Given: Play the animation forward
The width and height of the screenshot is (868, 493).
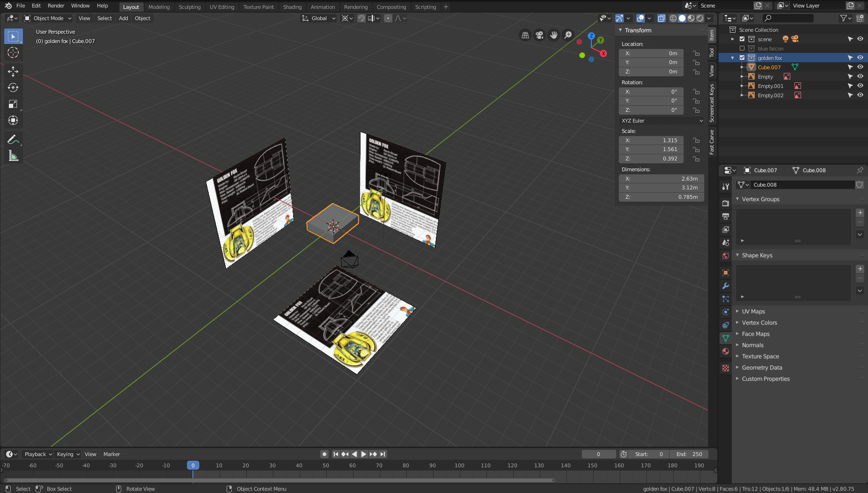Looking at the screenshot, I should click(364, 454).
